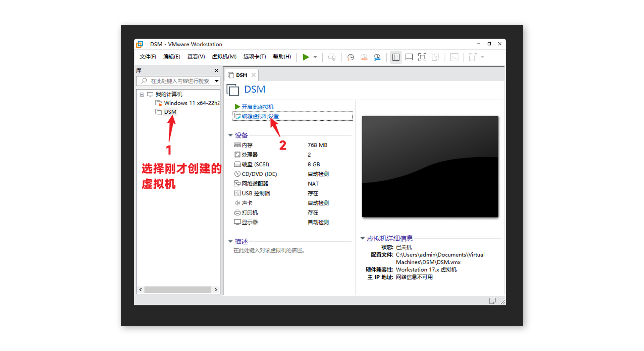Click the green Power On toolbar button
644x351 pixels.
pyautogui.click(x=306, y=57)
